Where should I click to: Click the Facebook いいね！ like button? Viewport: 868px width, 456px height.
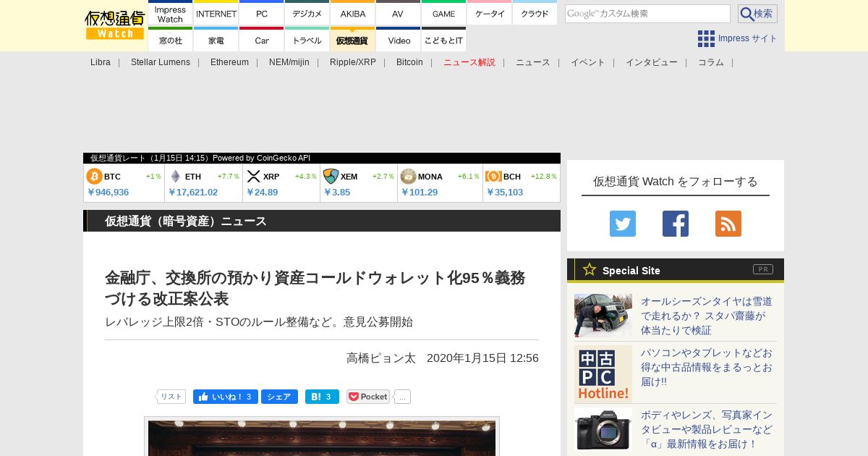point(226,397)
